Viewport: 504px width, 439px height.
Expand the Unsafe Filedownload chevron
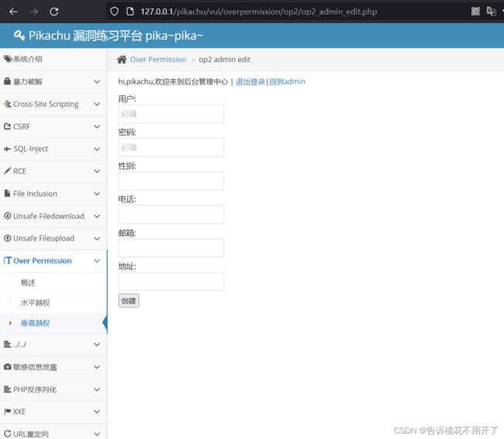pos(97,216)
